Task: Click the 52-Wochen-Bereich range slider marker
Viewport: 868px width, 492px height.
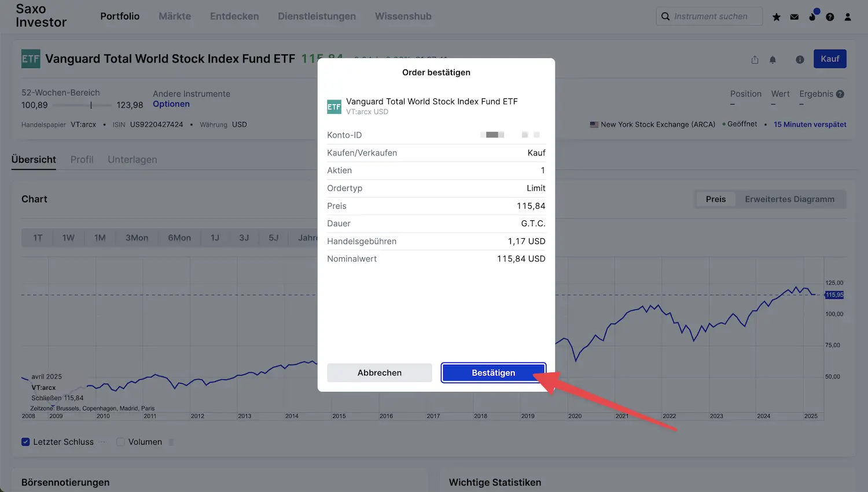Action: [x=91, y=105]
